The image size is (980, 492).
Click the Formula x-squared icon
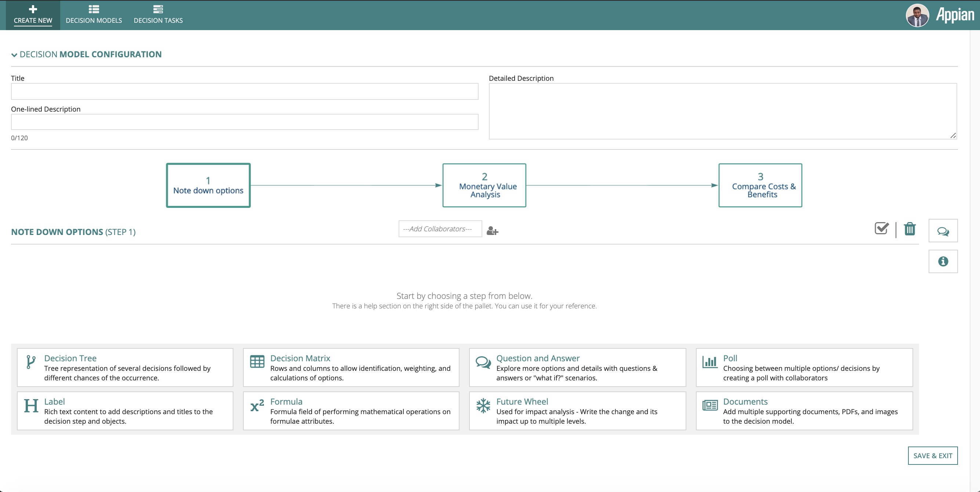click(257, 406)
